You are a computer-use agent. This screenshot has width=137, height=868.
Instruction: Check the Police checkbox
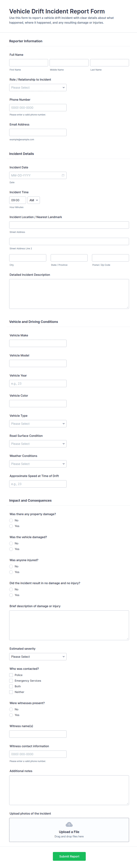(11, 675)
